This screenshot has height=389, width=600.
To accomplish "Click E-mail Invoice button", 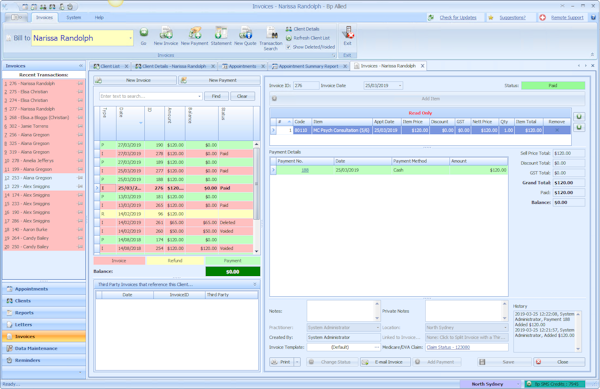I will pos(385,362).
